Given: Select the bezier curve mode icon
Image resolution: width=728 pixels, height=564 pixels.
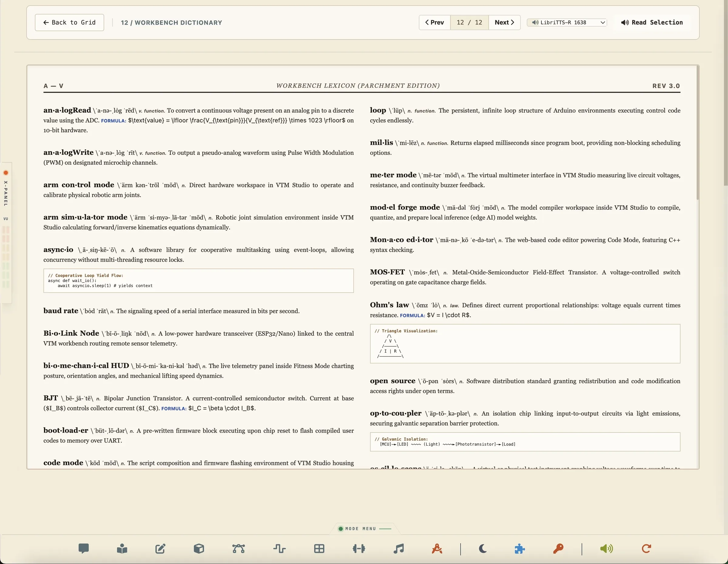Looking at the screenshot, I should click(239, 549).
